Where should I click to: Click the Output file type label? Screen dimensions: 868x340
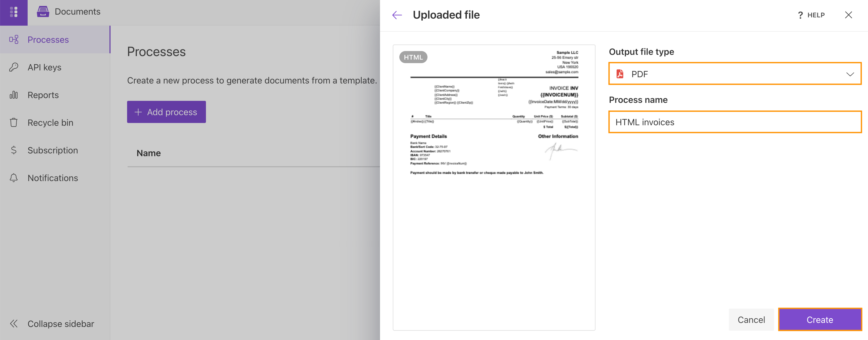(641, 52)
